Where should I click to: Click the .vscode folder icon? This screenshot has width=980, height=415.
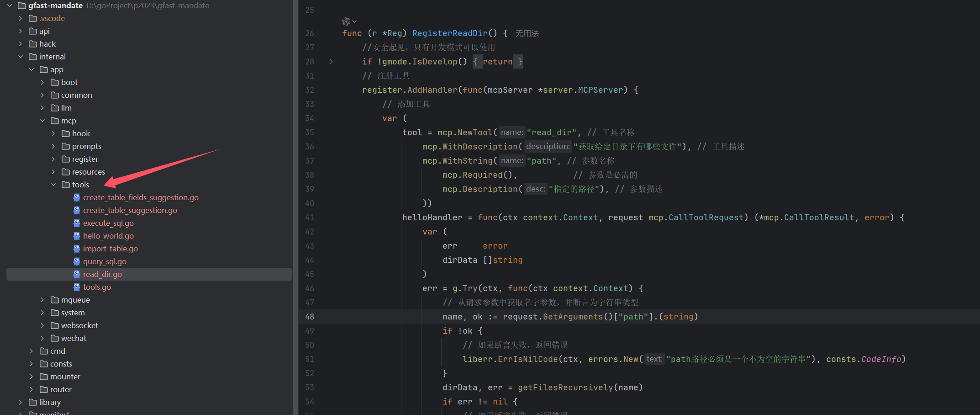(x=33, y=18)
